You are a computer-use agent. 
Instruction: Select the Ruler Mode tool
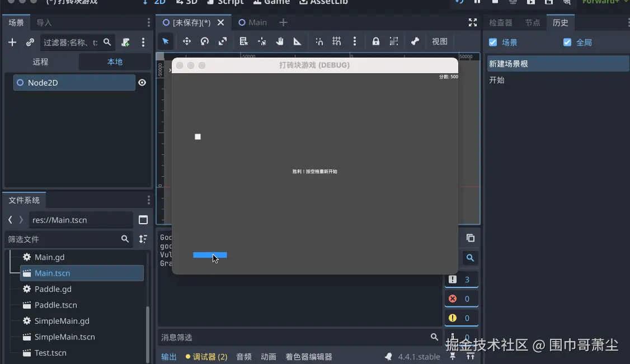pyautogui.click(x=297, y=41)
